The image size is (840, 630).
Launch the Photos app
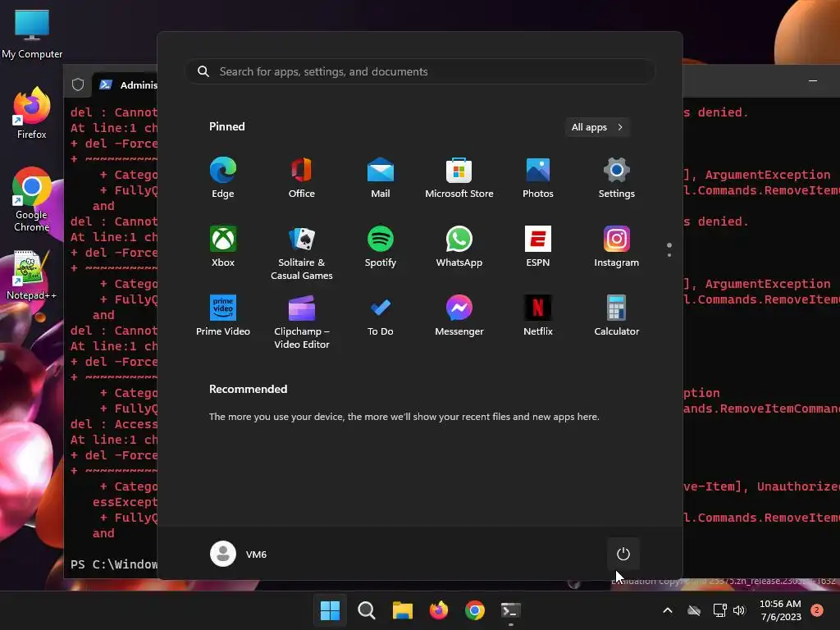(538, 178)
